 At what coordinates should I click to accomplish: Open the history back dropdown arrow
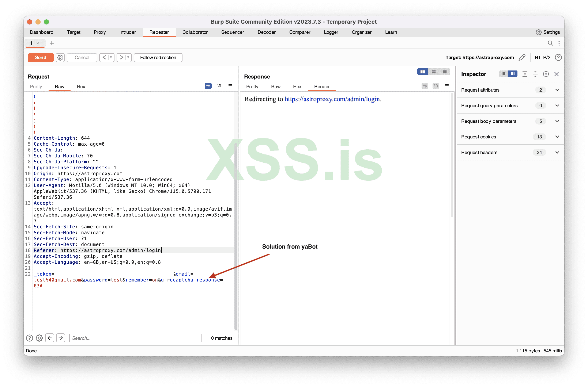(111, 58)
